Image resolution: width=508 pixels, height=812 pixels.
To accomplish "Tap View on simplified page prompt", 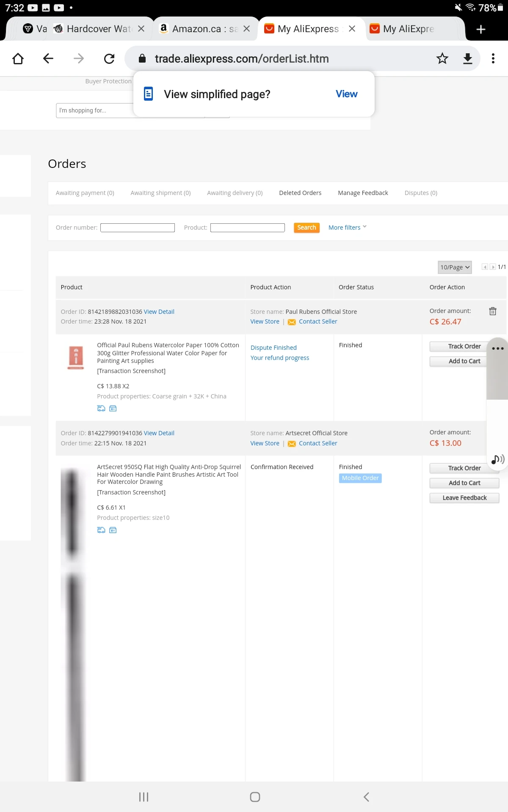I will click(x=346, y=94).
